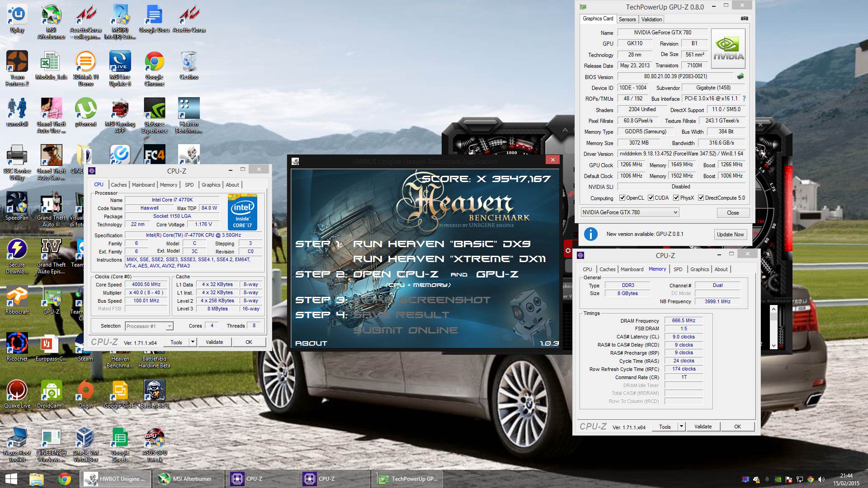This screenshot has height=488, width=868.
Task: Open the SPD tab in CPU-Z memory window
Action: coord(678,269)
